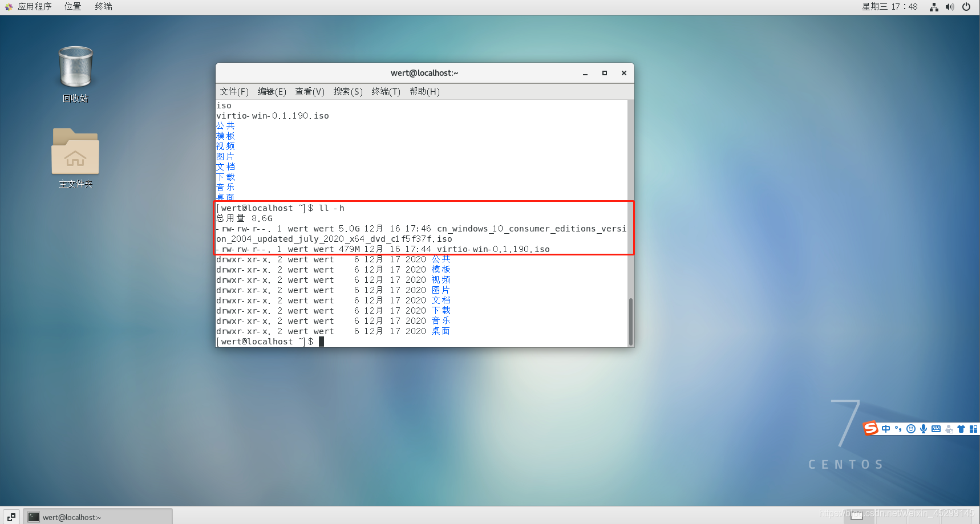Screen dimensions: 980x524
Task: Click 桌面 directory name in long listing
Action: pyautogui.click(x=441, y=331)
